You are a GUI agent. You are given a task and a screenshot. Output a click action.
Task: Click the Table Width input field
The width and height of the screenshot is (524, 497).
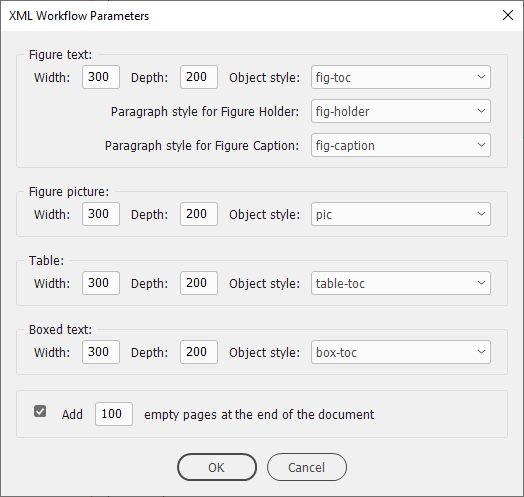pos(101,283)
